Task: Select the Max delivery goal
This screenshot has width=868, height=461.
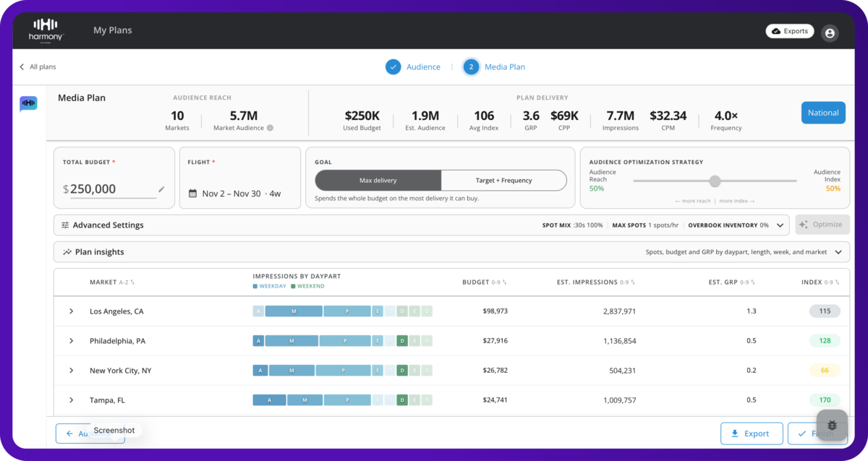Action: pyautogui.click(x=378, y=180)
